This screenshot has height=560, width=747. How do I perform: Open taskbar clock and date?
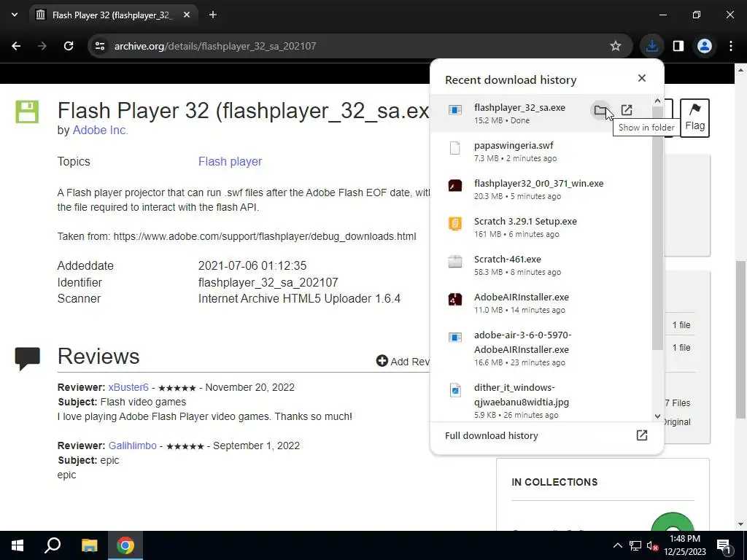tap(685, 545)
